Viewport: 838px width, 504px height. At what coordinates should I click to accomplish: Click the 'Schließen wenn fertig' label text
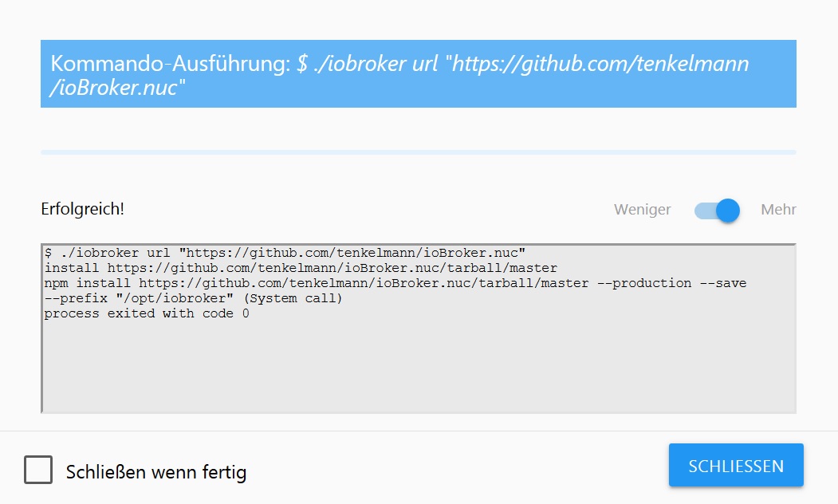(x=156, y=472)
